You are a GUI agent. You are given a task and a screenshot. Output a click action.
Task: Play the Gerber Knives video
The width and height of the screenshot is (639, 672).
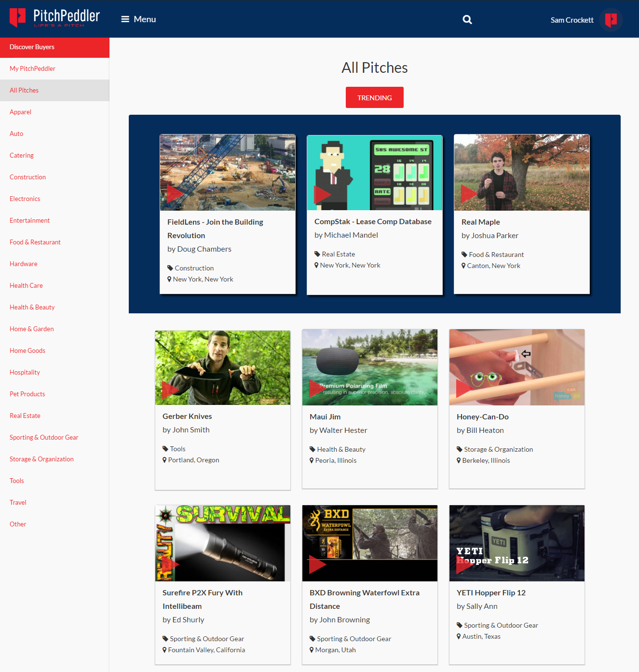[170, 390]
